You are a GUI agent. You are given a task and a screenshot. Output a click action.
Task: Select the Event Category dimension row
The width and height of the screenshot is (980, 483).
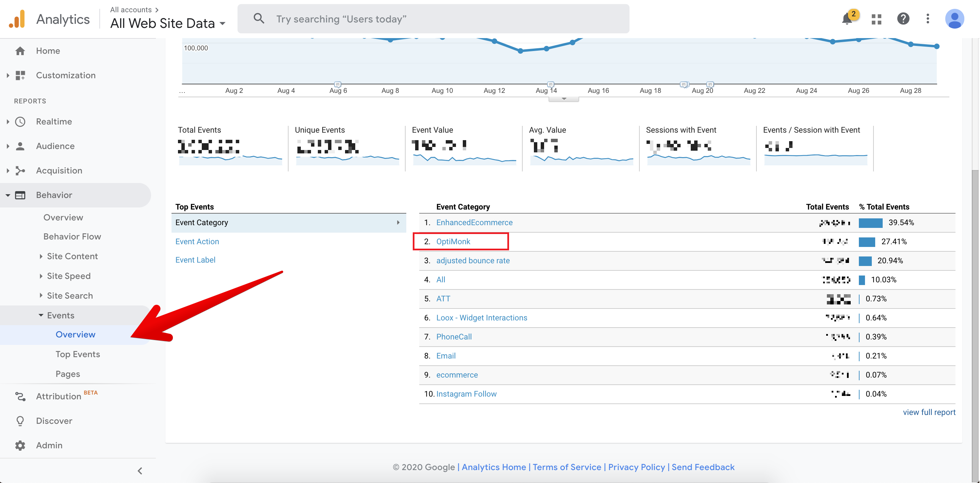(x=289, y=223)
